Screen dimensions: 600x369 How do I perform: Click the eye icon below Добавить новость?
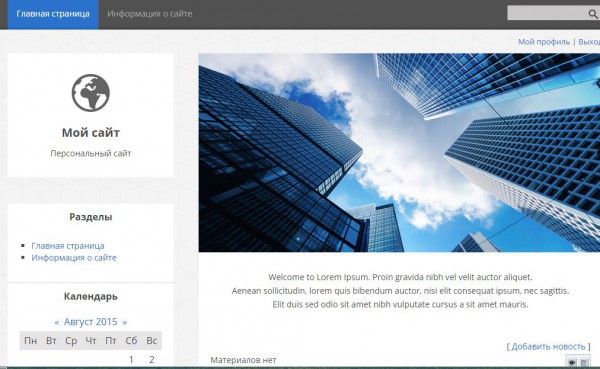point(572,362)
